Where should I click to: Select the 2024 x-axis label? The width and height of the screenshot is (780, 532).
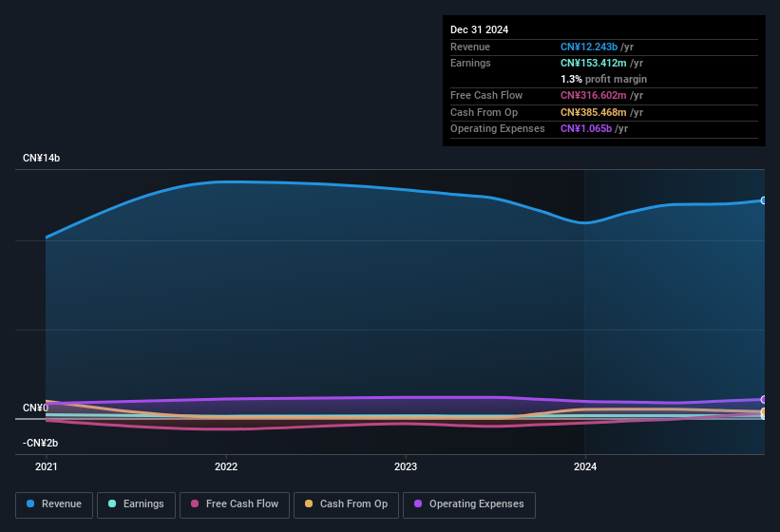pyautogui.click(x=585, y=466)
